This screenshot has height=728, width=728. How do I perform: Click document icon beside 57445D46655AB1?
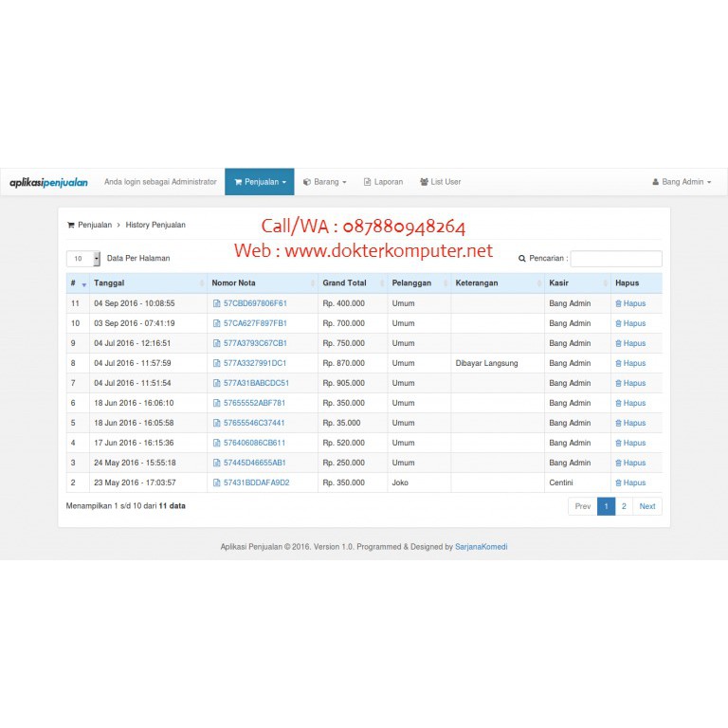[216, 464]
